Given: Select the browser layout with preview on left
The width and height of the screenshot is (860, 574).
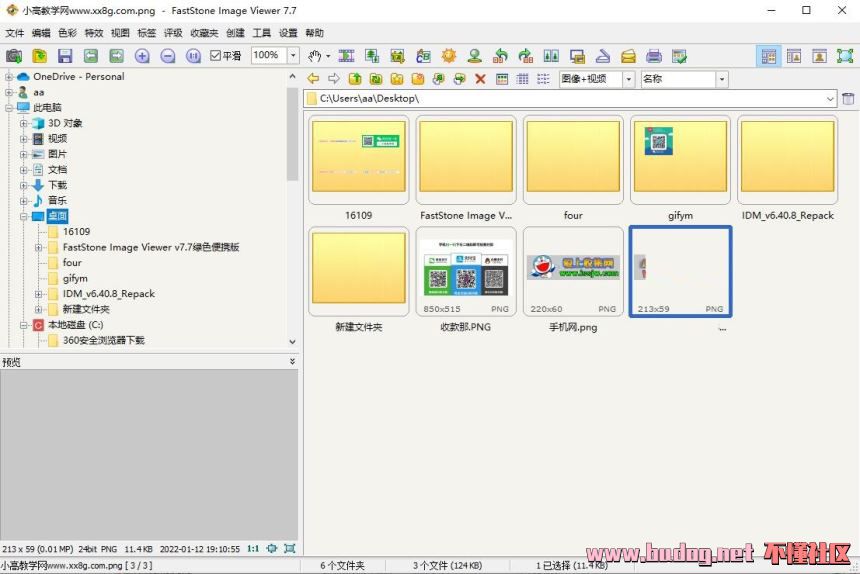Looking at the screenshot, I should 768,56.
